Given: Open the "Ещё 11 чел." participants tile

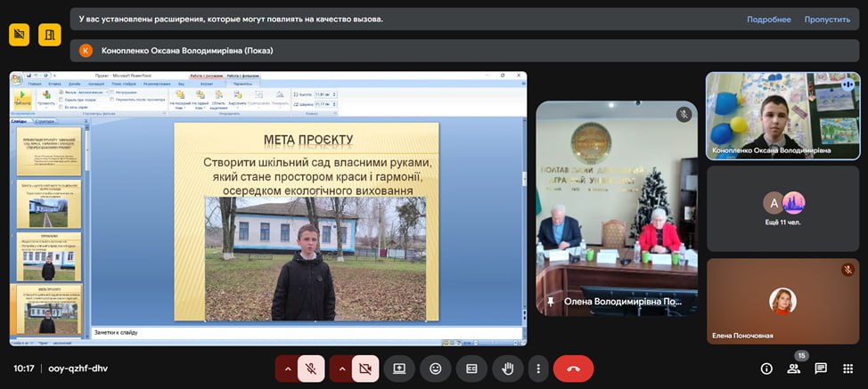Looking at the screenshot, I should tap(782, 208).
